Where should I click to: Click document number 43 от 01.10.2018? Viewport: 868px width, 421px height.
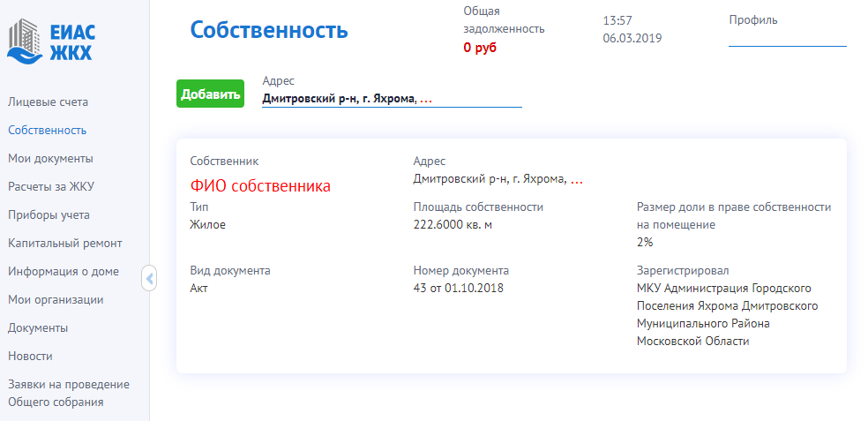pos(459,288)
